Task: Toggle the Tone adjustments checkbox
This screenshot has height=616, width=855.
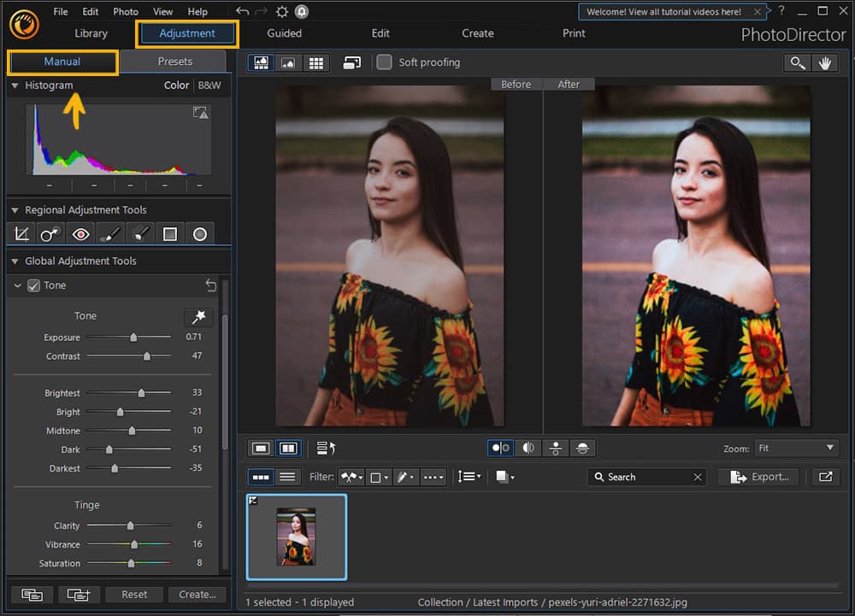Action: tap(32, 285)
